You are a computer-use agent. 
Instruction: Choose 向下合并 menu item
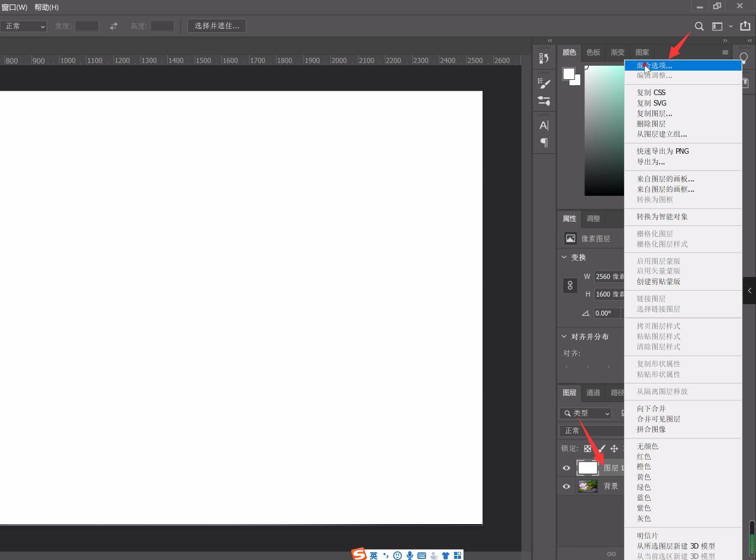[x=683, y=408]
